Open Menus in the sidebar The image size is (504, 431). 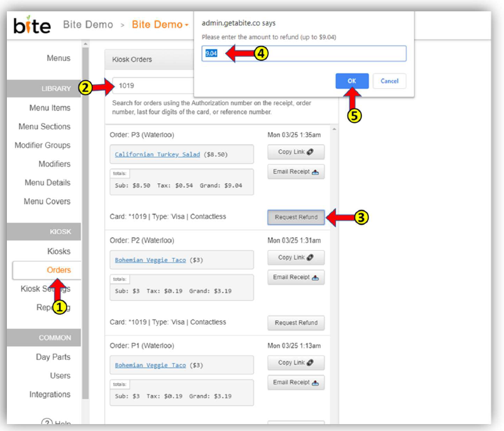58,59
